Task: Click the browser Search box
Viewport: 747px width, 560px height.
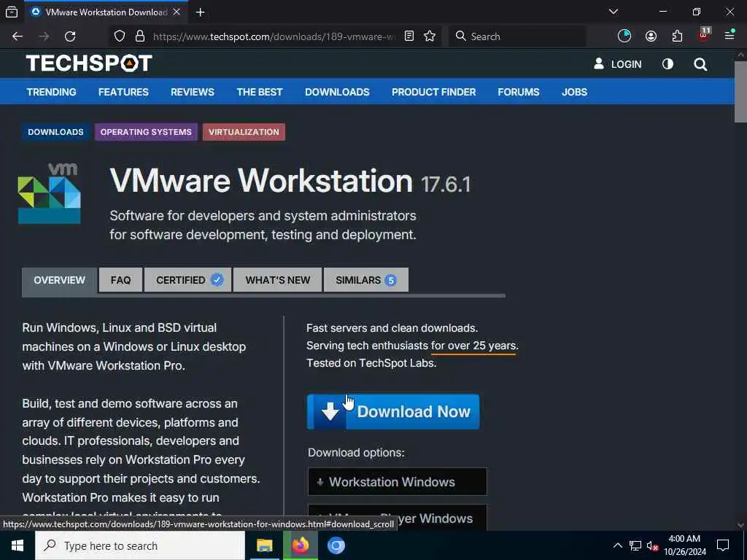Action: [518, 36]
